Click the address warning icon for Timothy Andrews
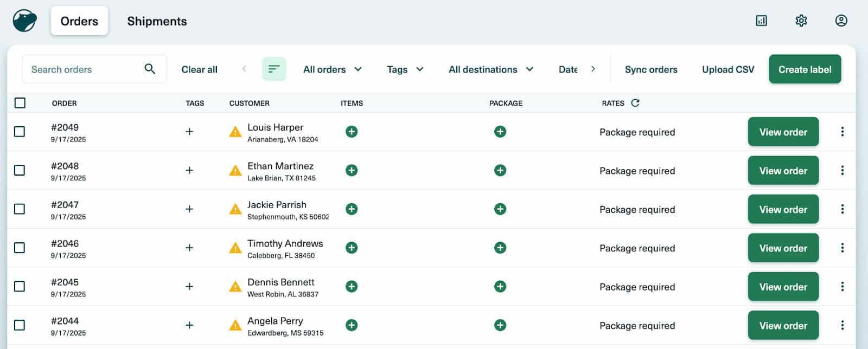The width and height of the screenshot is (868, 349). click(x=235, y=248)
